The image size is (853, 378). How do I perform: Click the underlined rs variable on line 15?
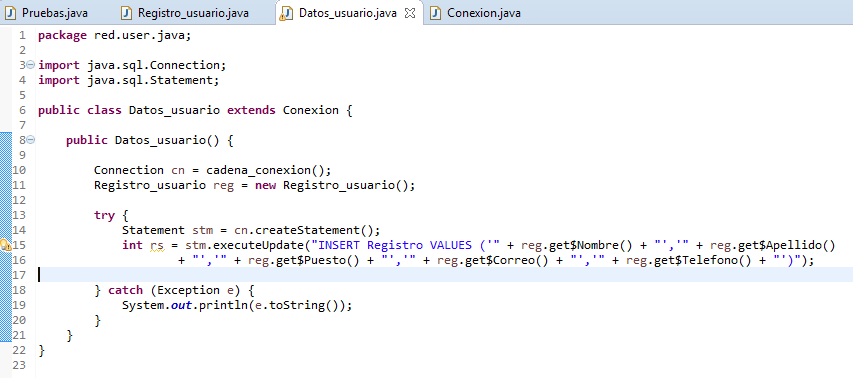click(157, 245)
